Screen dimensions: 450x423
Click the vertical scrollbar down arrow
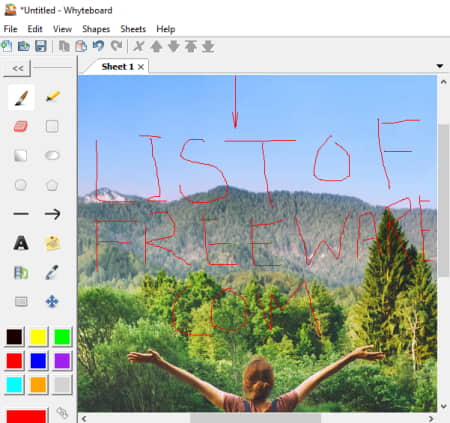coord(444,406)
